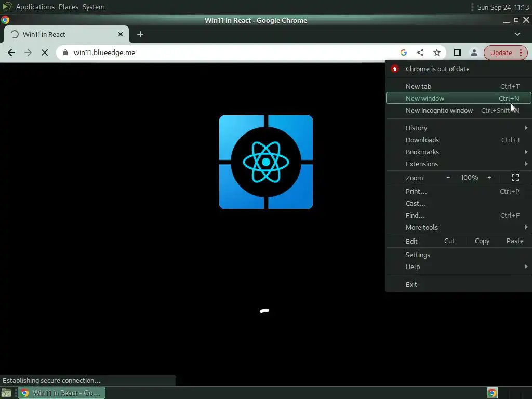
Task: Share this page using share icon
Action: [420, 52]
